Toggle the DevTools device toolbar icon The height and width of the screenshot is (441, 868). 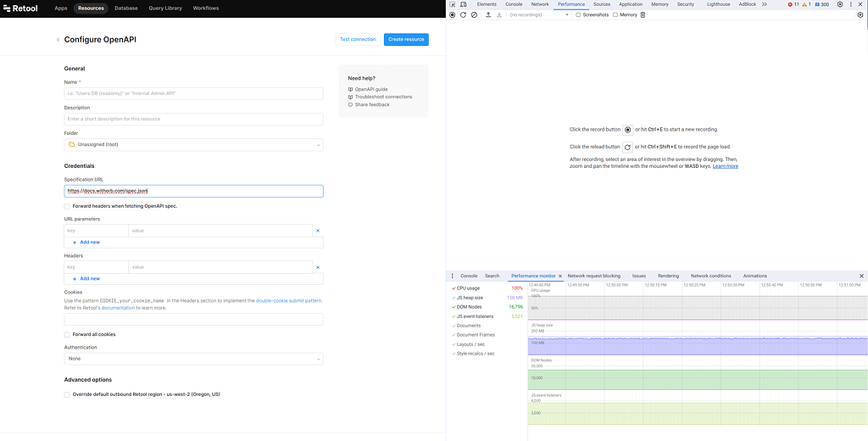463,4
